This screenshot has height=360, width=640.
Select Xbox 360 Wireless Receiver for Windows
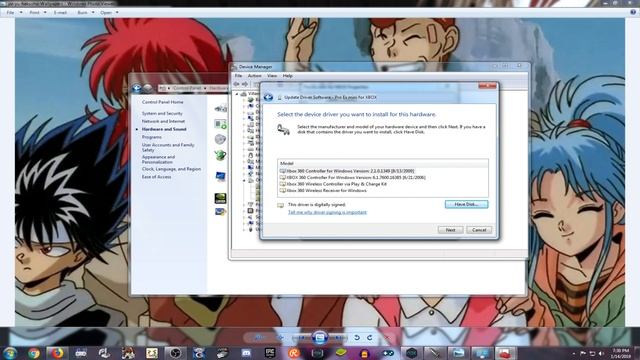323,191
